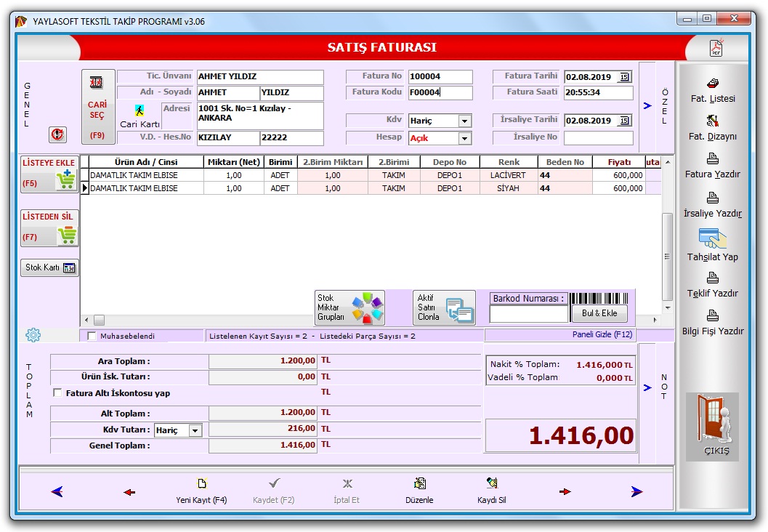Viewport: 768px width, 532px height.
Task: Go to last record blue right arrow
Action: pyautogui.click(x=636, y=491)
